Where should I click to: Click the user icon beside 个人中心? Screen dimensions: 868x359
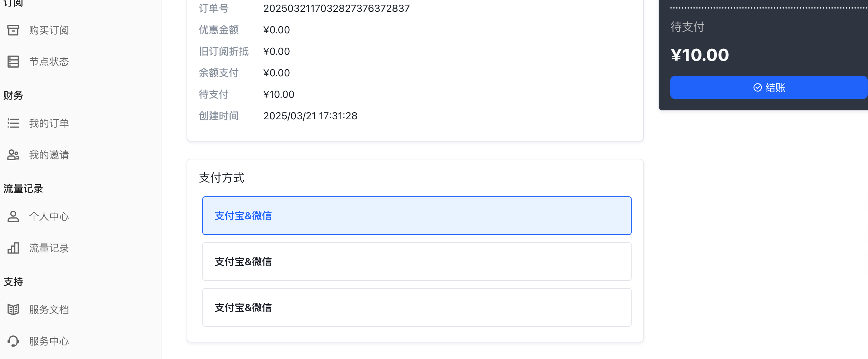(13, 216)
